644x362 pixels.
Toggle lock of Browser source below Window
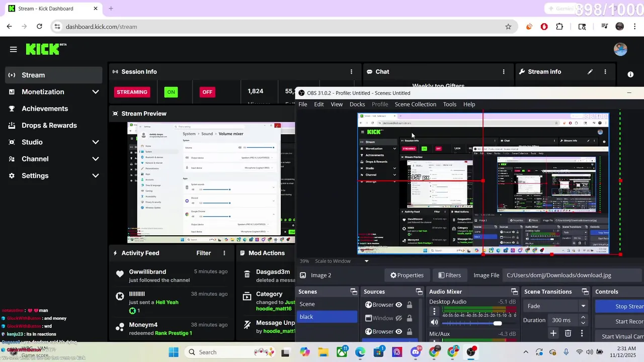(x=410, y=331)
